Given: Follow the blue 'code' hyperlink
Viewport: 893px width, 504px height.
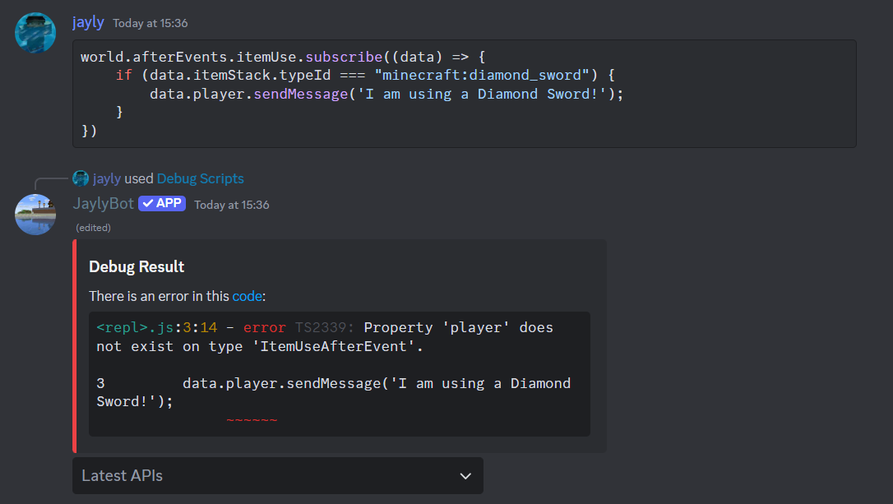Looking at the screenshot, I should 248,296.
